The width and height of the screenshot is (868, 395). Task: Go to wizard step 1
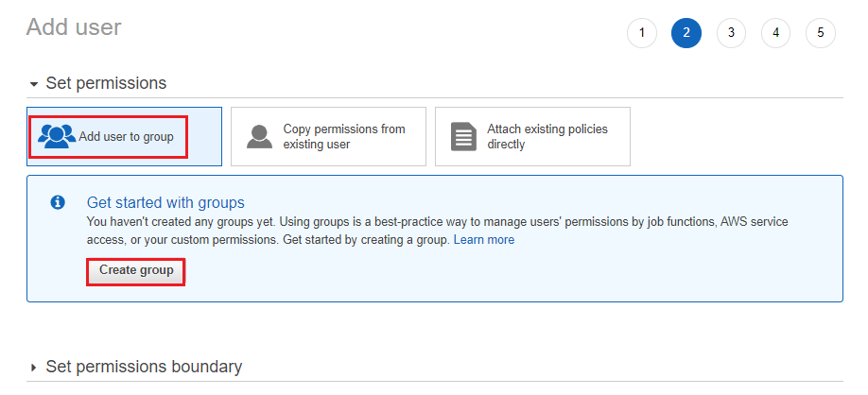click(642, 33)
